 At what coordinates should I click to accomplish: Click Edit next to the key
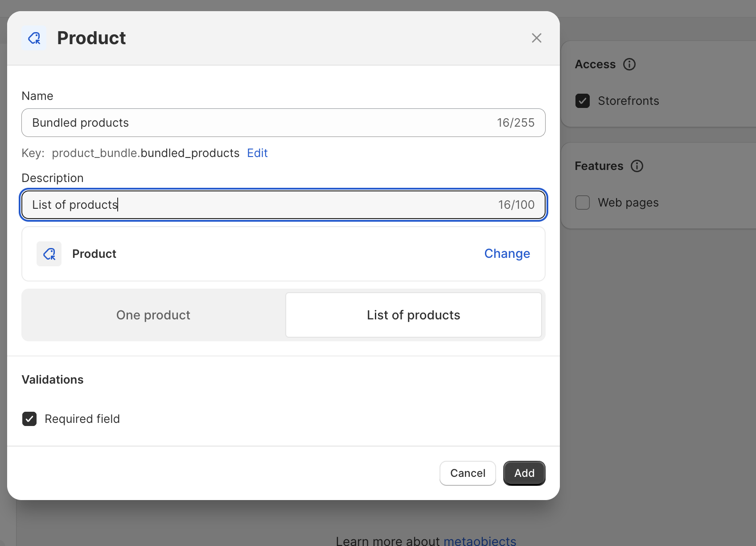pyautogui.click(x=257, y=153)
